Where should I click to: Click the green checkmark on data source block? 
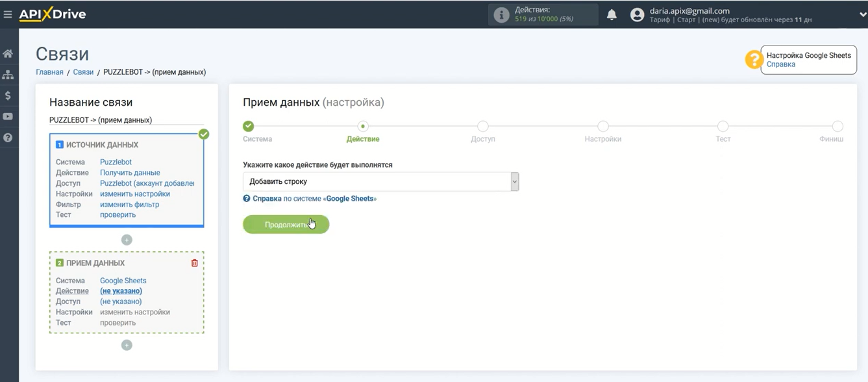[x=204, y=134]
